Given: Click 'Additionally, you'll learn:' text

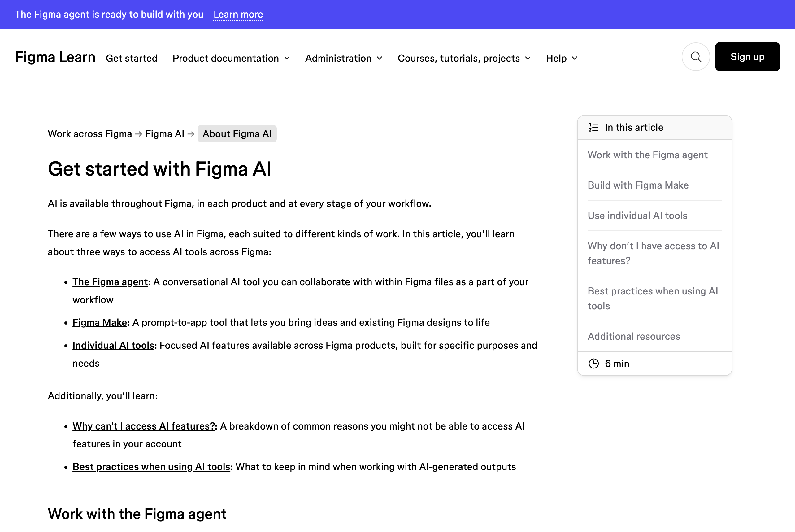Looking at the screenshot, I should 103,396.
